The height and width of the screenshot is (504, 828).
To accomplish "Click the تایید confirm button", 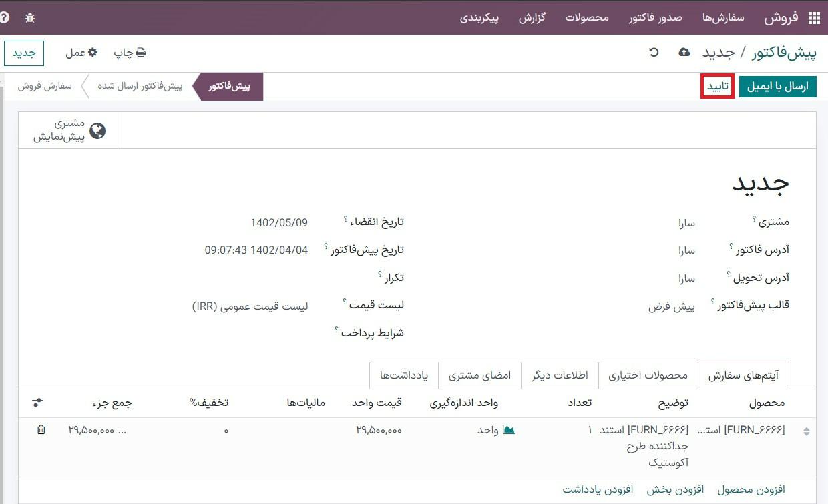I will click(718, 87).
